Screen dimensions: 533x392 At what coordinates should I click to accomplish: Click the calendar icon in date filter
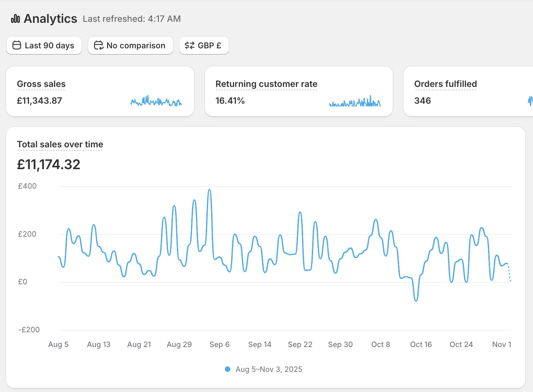pos(17,45)
